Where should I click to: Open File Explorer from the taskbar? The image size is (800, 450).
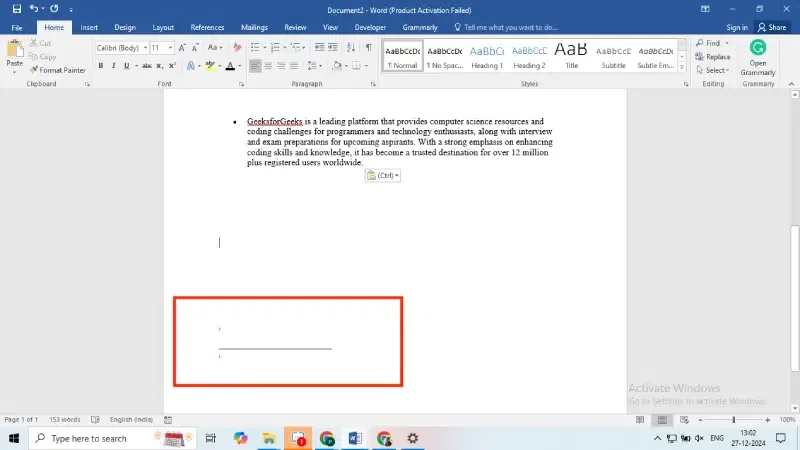(269, 438)
